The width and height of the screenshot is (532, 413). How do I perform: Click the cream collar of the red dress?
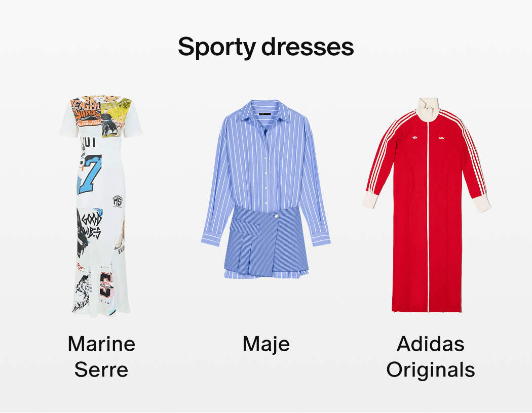point(428,109)
